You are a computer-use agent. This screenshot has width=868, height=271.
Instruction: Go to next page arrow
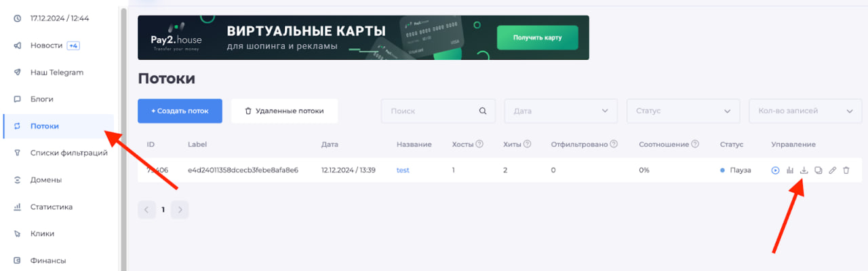coord(180,210)
